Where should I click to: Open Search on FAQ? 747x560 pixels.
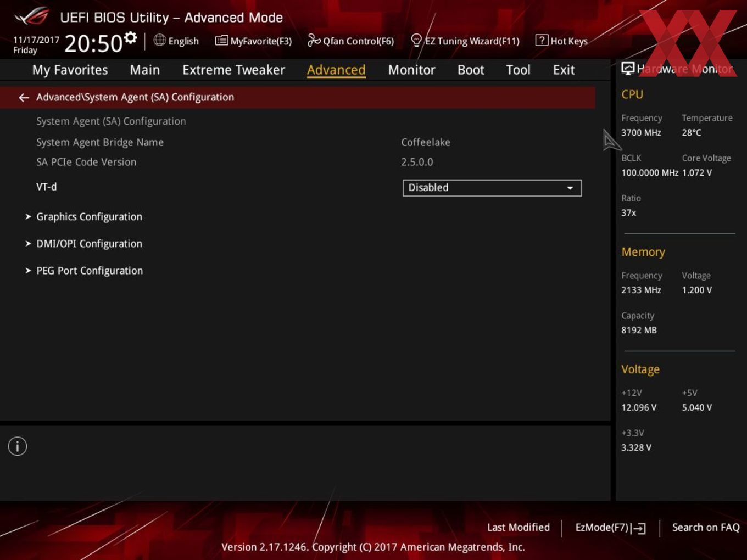706,527
